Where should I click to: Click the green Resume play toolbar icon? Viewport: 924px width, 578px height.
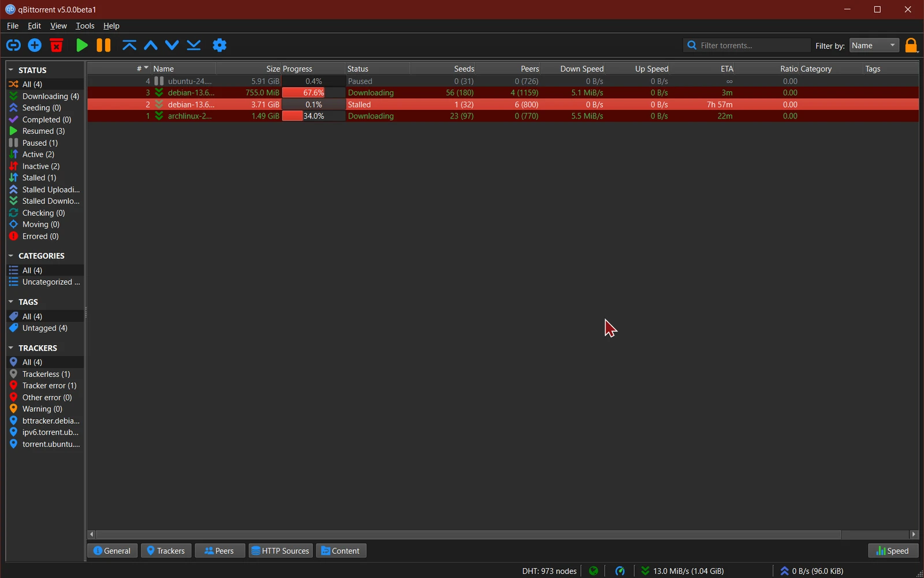pos(82,45)
